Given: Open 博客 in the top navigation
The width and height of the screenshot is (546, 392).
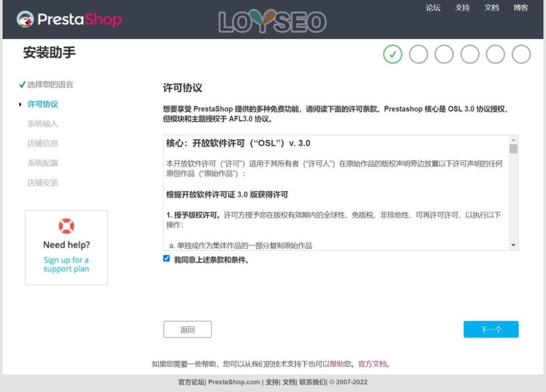Looking at the screenshot, I should [x=520, y=8].
